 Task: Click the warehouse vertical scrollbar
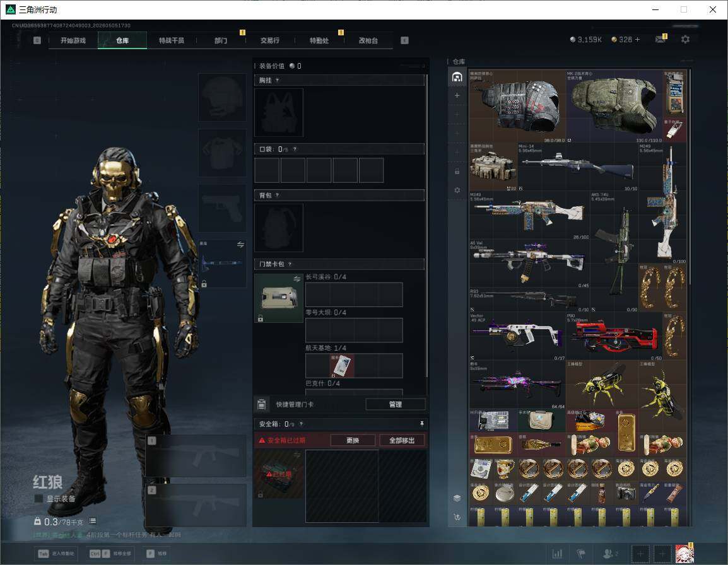pos(690,177)
